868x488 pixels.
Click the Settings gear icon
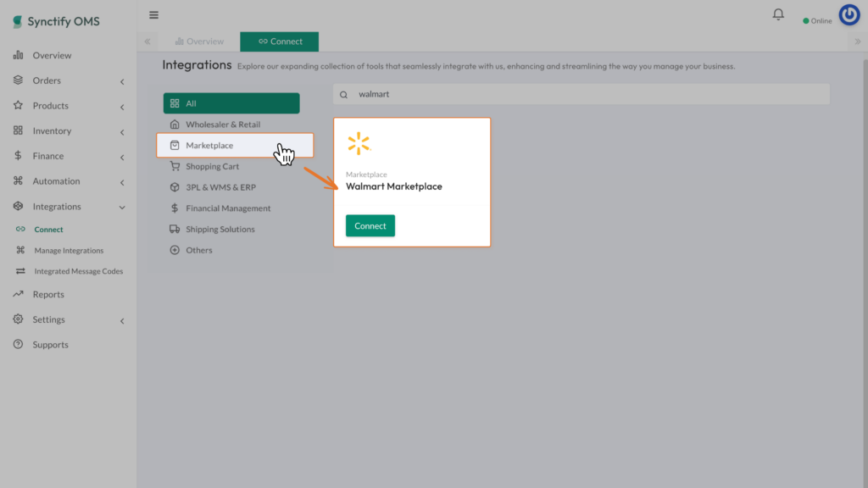click(x=19, y=319)
